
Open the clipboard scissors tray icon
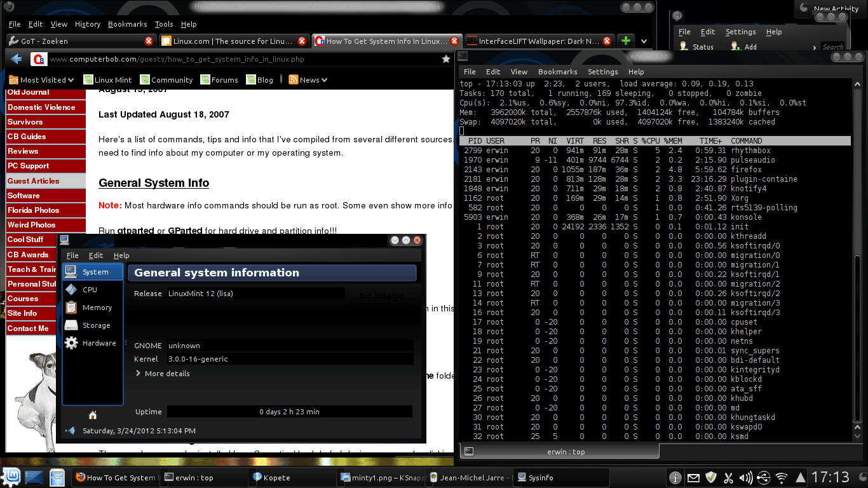729,477
